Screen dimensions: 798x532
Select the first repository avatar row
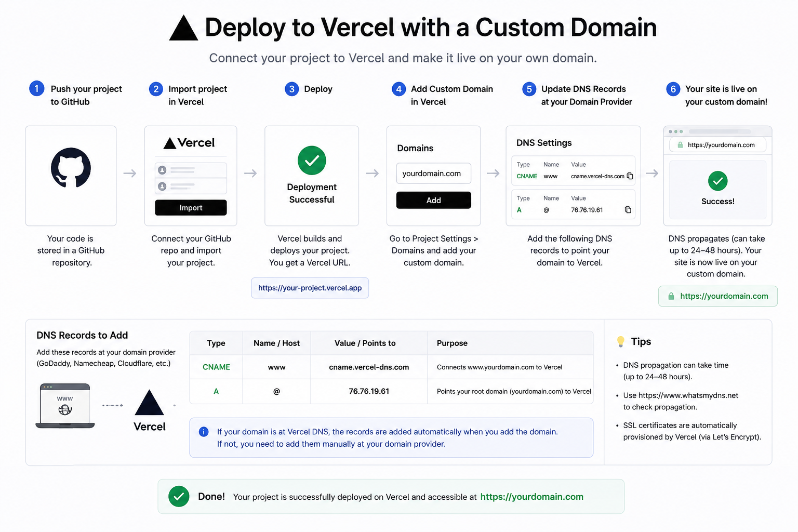[x=191, y=170]
